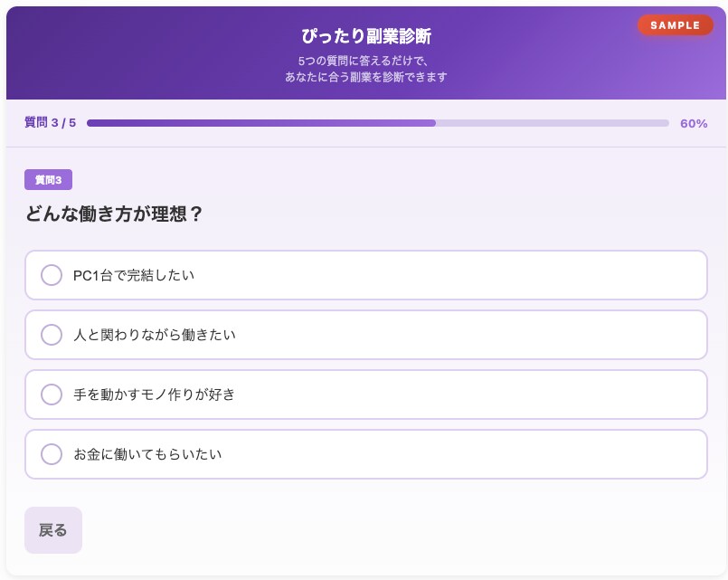Pick radio button for お金に働いてもらいたい
Image resolution: width=728 pixels, height=580 pixels.
tap(52, 454)
